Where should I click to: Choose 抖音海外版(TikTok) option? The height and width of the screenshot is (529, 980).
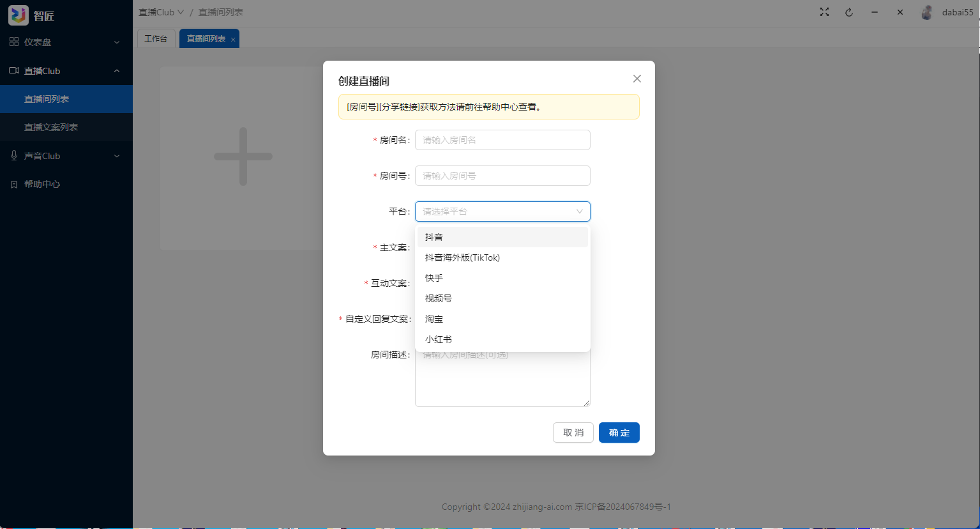(x=462, y=257)
